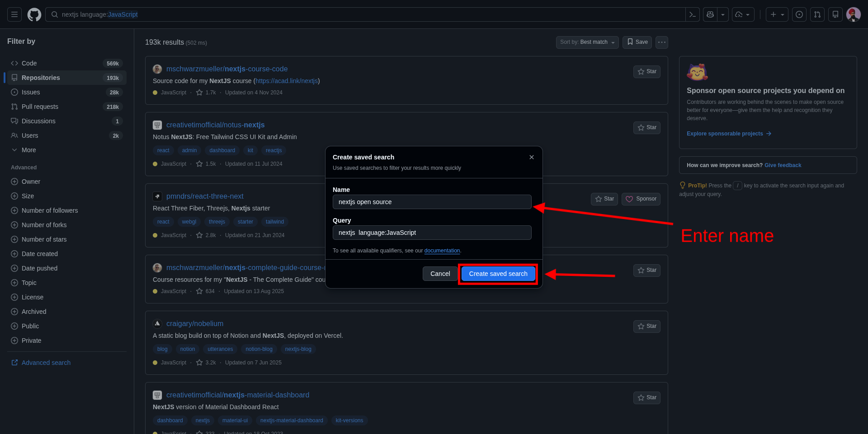Go to GitHub homepage via logo
Viewport: 868px width, 434px height.
click(34, 14)
